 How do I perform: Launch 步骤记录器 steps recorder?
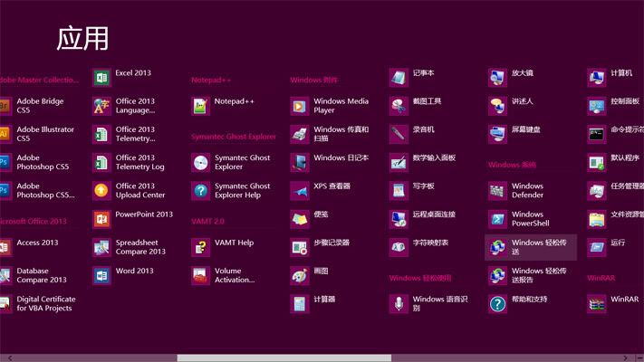coord(321,247)
